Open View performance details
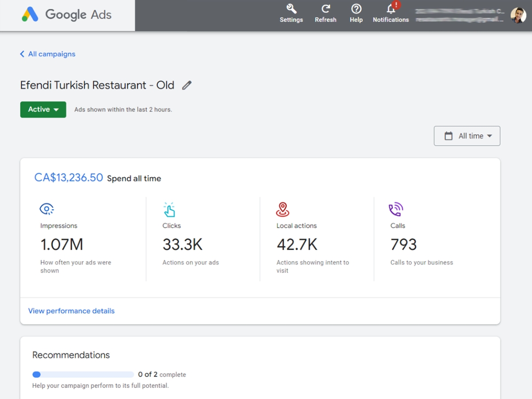The width and height of the screenshot is (532, 399). point(71,311)
